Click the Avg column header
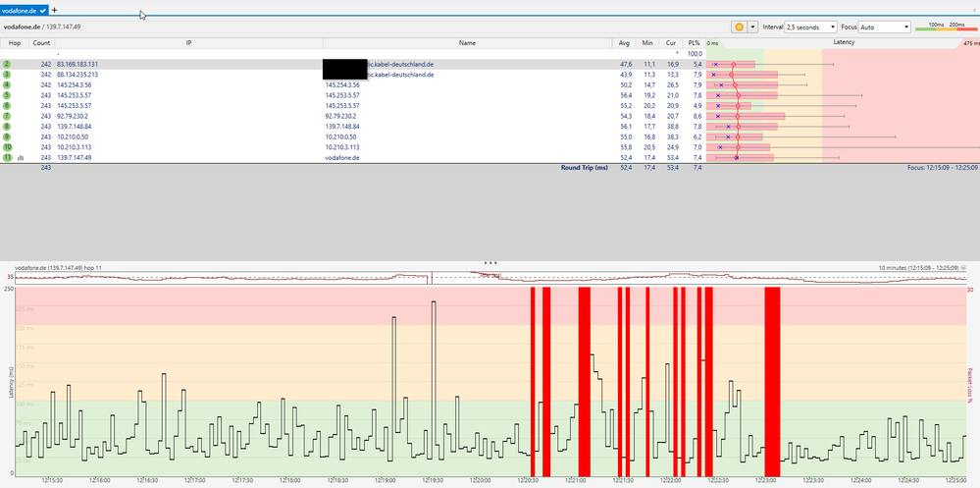 [624, 43]
